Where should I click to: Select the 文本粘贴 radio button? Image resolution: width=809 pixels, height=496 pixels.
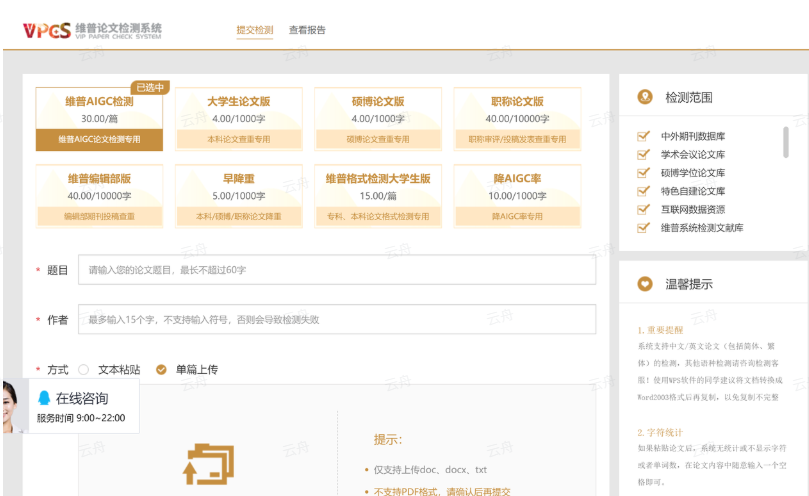(84, 370)
